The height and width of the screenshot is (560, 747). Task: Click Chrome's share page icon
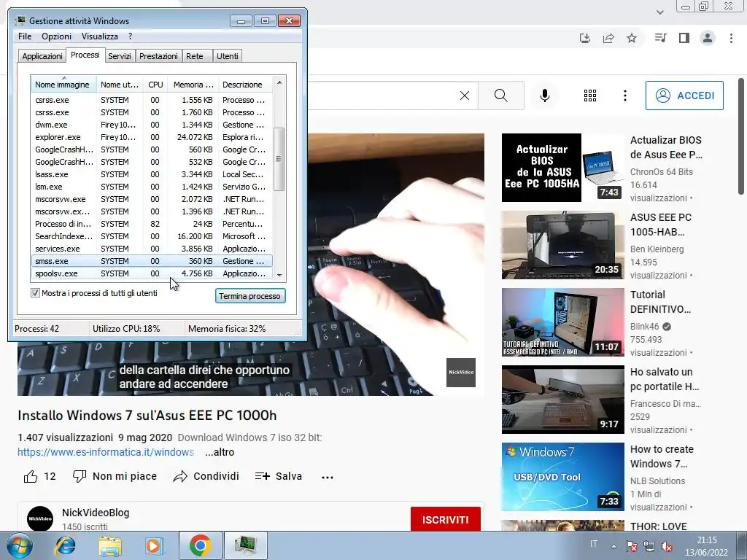click(x=608, y=38)
